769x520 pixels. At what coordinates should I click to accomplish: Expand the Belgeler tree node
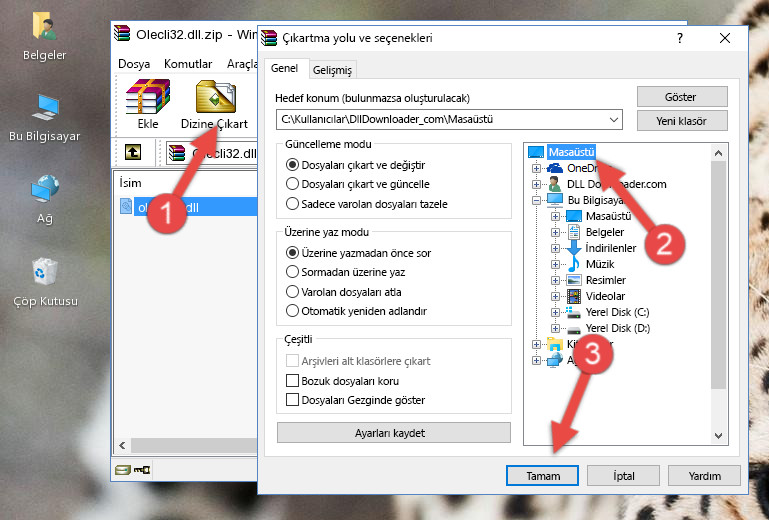(555, 232)
